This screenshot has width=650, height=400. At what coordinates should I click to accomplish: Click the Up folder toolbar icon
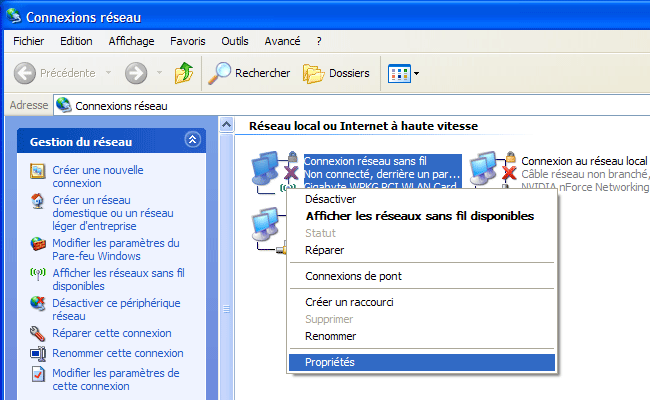(183, 73)
